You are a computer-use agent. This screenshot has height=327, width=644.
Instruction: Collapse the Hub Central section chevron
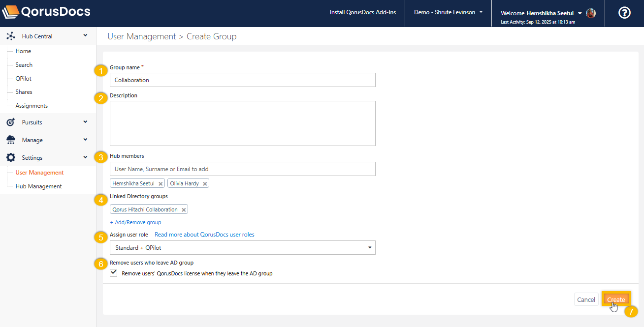[x=85, y=36]
